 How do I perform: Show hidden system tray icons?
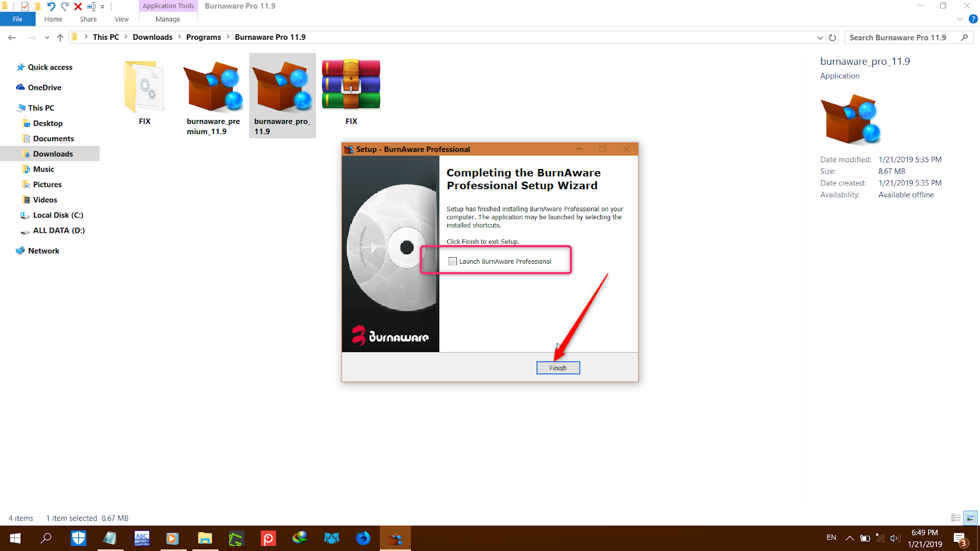(849, 538)
